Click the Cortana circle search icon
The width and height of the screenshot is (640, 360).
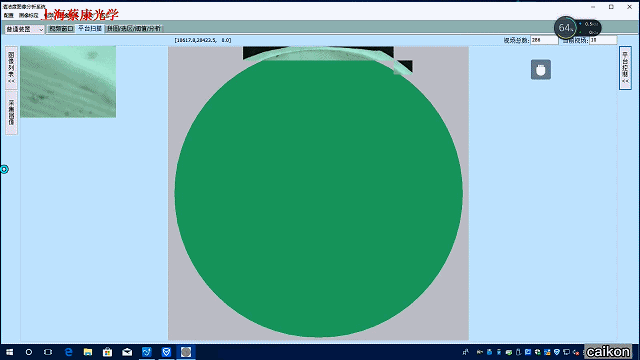click(x=29, y=352)
